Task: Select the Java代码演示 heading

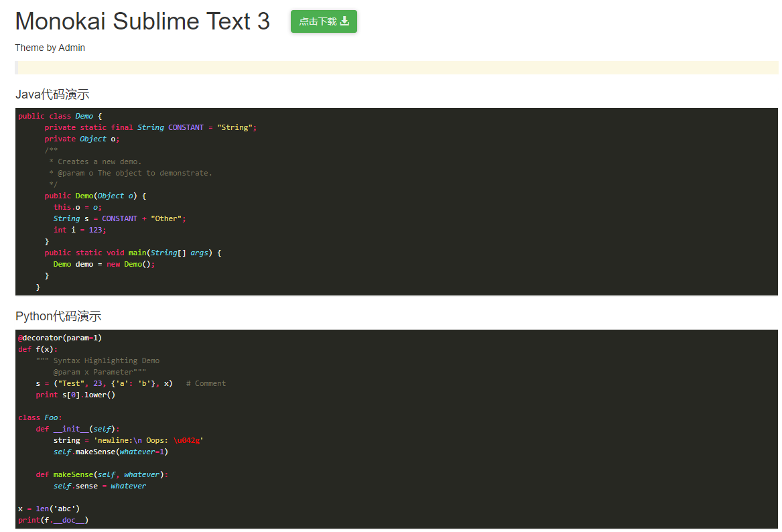Action: pos(52,94)
